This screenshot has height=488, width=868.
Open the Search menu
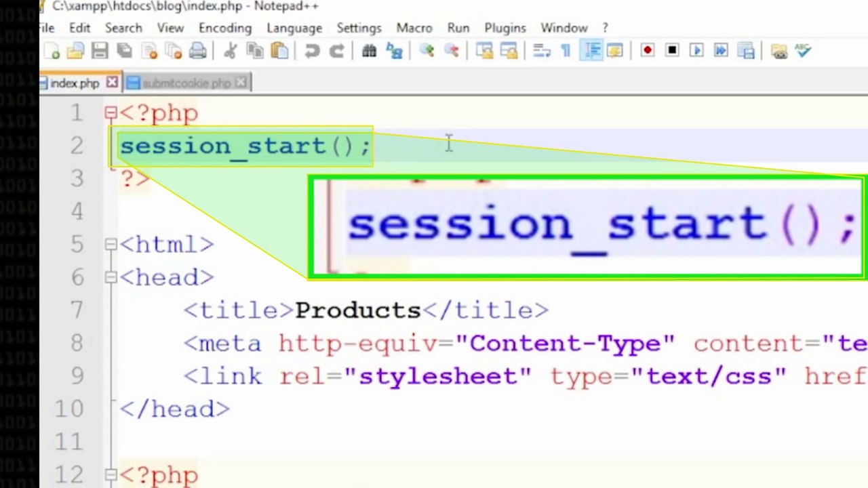(123, 28)
